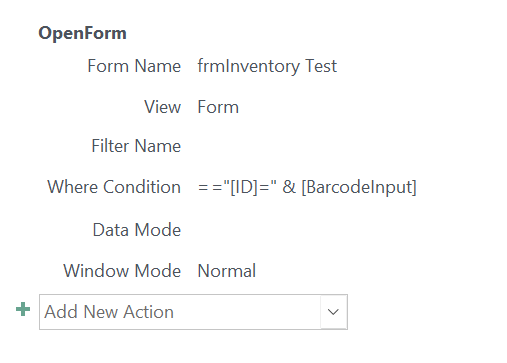
Task: Click the View value Form
Action: tap(218, 107)
